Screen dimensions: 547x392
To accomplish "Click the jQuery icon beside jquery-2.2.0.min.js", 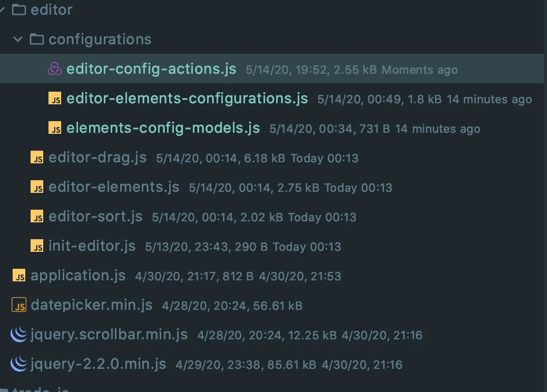I will 19,364.
